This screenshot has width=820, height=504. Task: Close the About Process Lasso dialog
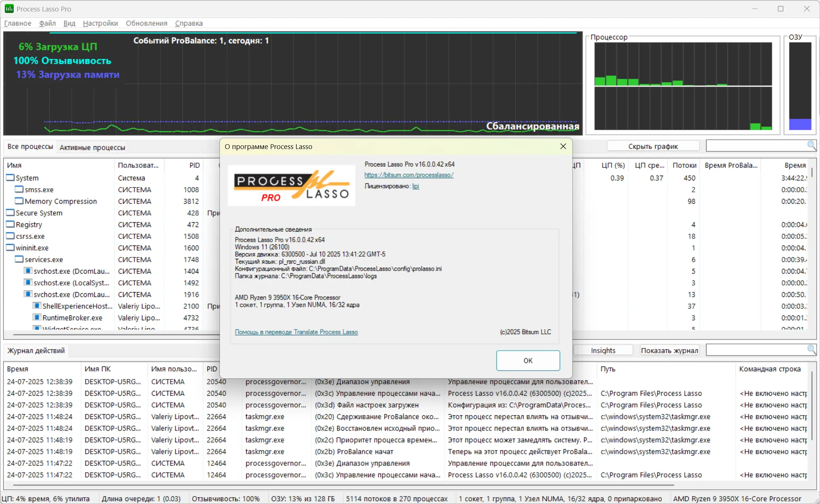(563, 146)
